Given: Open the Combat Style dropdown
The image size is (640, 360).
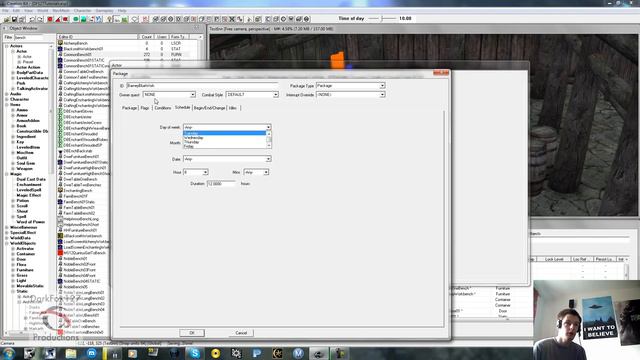Looking at the screenshot, I should [x=276, y=95].
